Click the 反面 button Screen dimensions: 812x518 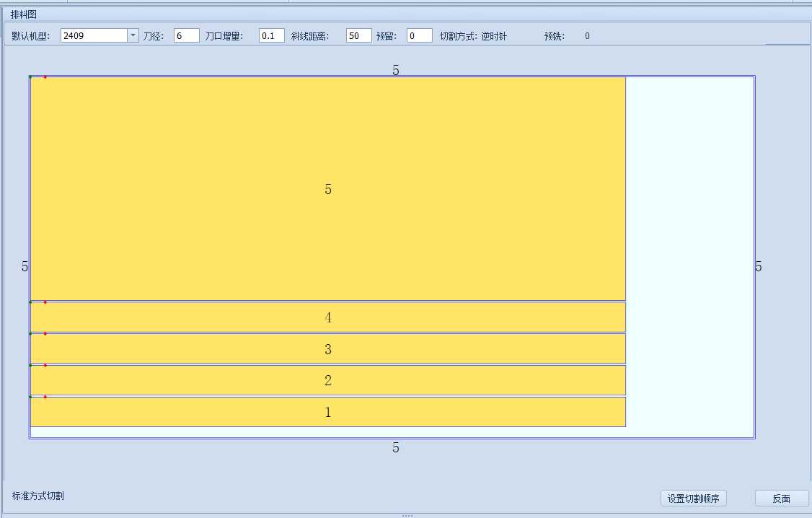782,499
